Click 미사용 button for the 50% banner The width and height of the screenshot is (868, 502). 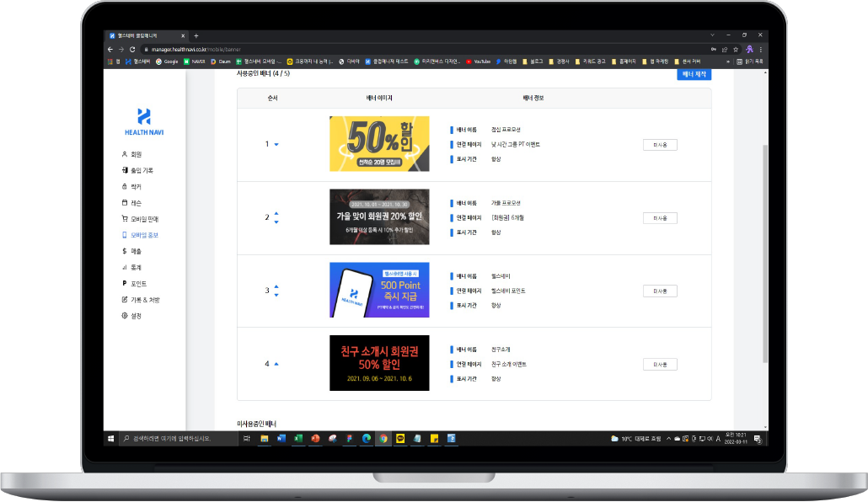click(x=660, y=145)
